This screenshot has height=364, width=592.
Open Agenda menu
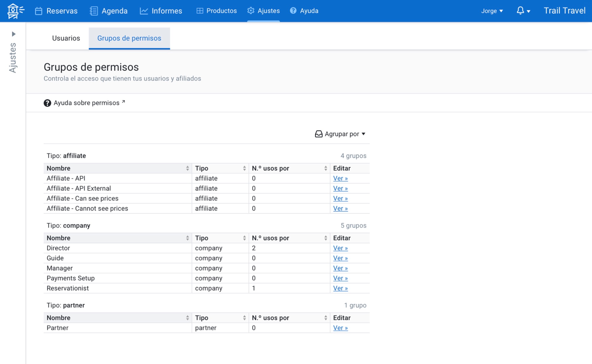click(x=109, y=11)
